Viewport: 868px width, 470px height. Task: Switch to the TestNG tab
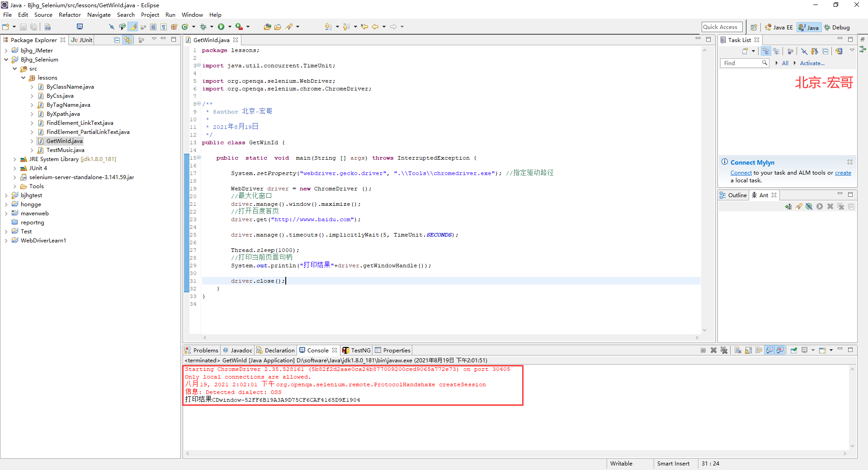357,350
